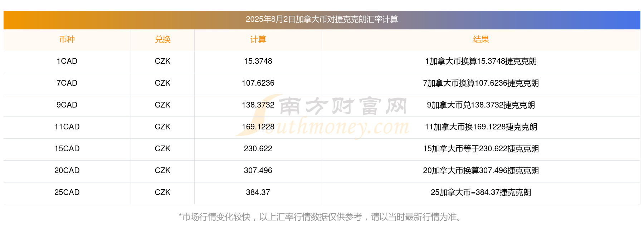Click CZK in the 20CAD row
This screenshot has height=233, width=644.
162,171
